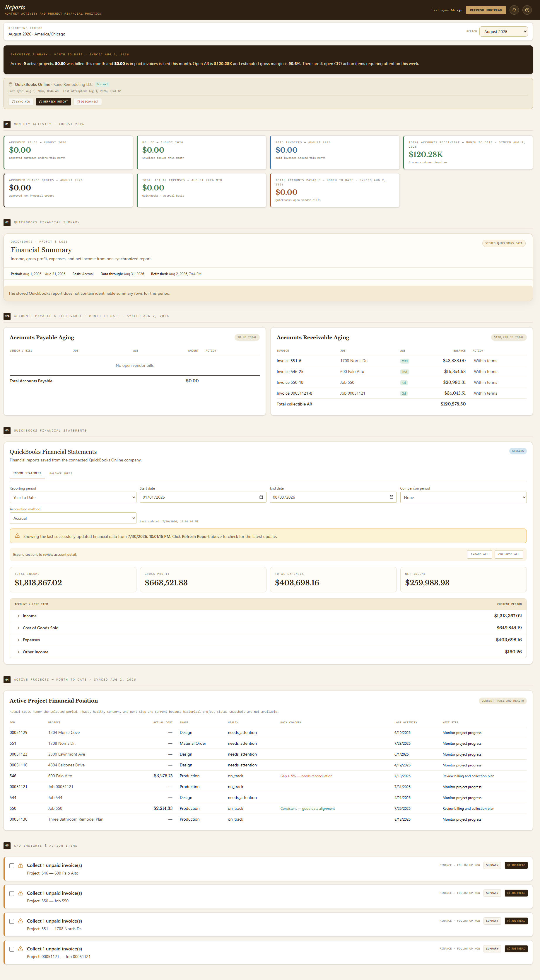Click the 'Gap > 5% — needs reconciliation' concern

point(306,776)
